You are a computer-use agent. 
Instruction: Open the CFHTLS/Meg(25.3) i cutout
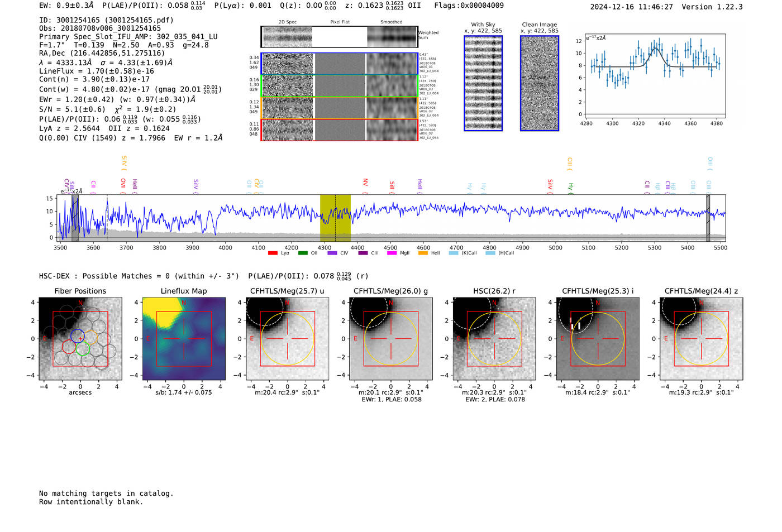pos(598,339)
